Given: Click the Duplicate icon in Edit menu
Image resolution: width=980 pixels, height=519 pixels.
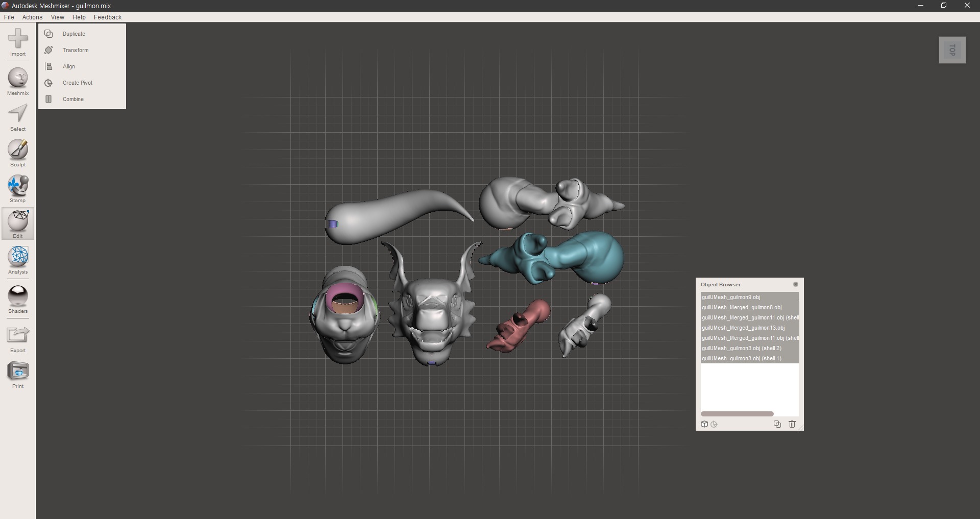Looking at the screenshot, I should tap(48, 34).
